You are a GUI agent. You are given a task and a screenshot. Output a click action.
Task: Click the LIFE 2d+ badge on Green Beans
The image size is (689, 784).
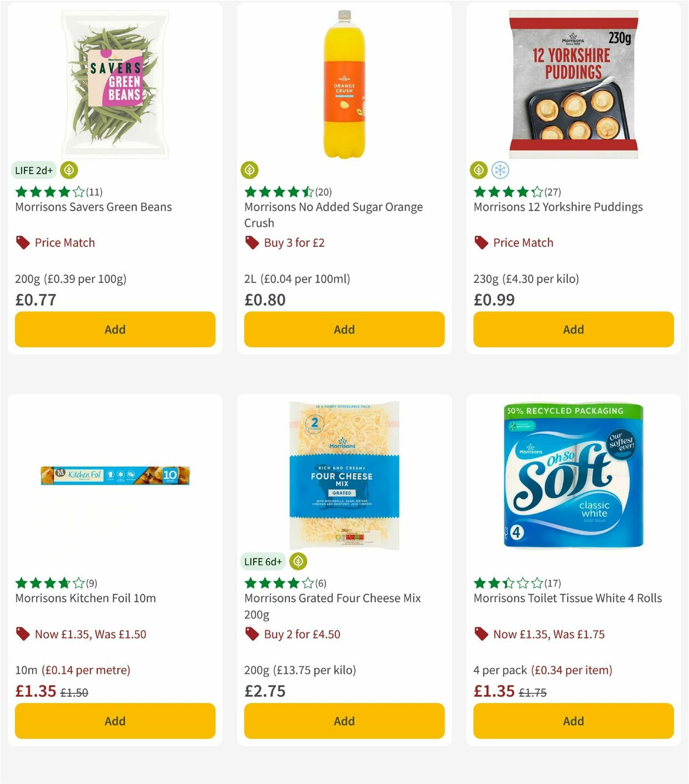(33, 170)
